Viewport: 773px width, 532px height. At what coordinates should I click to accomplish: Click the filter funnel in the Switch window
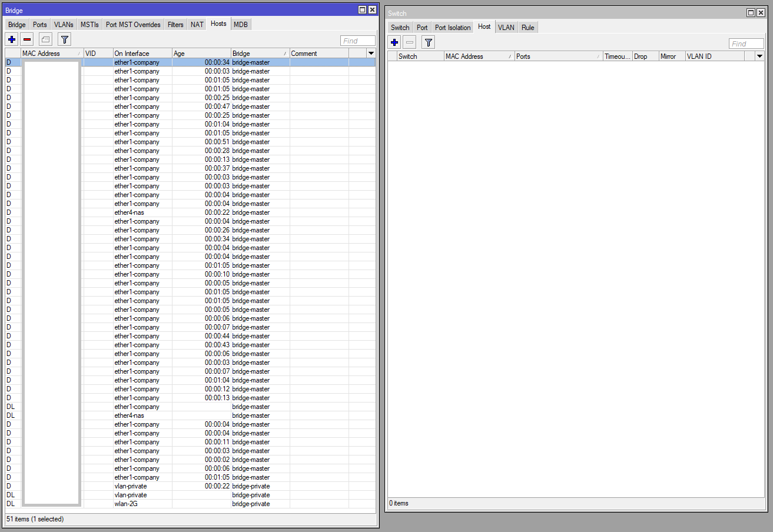pos(428,42)
